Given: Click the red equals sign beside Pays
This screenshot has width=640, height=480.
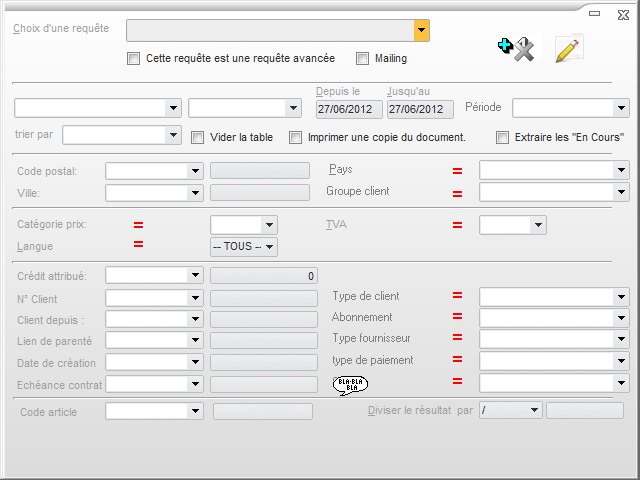Looking at the screenshot, I should coord(457,171).
